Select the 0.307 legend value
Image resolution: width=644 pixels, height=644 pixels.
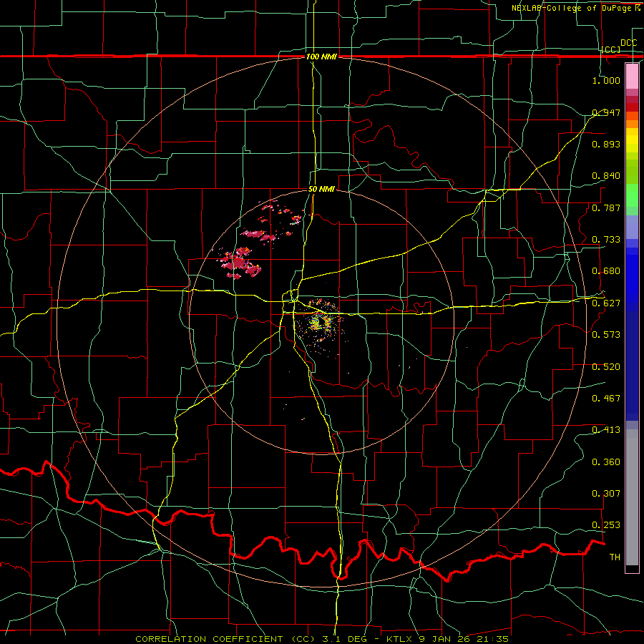tap(606, 494)
